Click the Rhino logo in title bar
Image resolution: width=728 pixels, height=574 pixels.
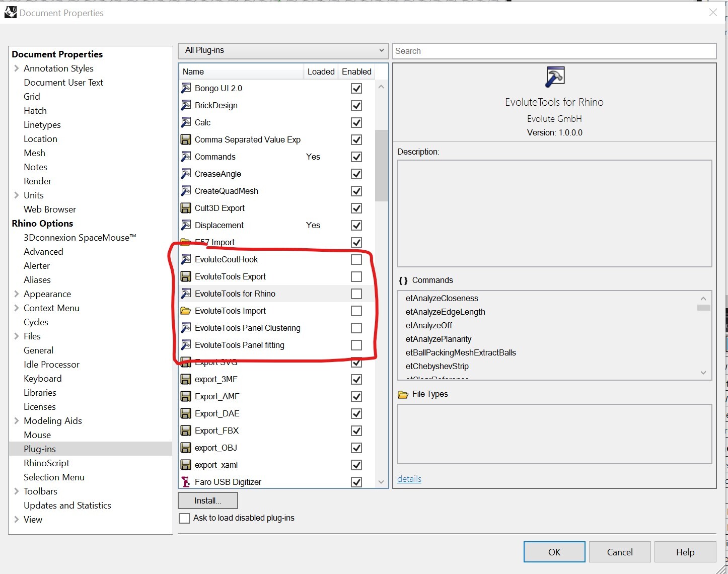click(x=10, y=12)
